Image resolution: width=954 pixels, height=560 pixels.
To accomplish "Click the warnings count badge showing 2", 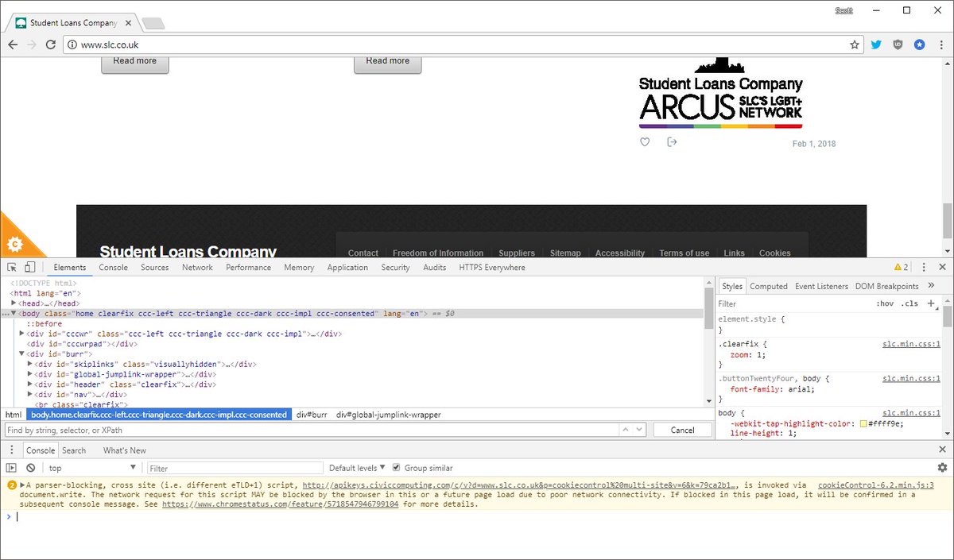I will click(901, 268).
